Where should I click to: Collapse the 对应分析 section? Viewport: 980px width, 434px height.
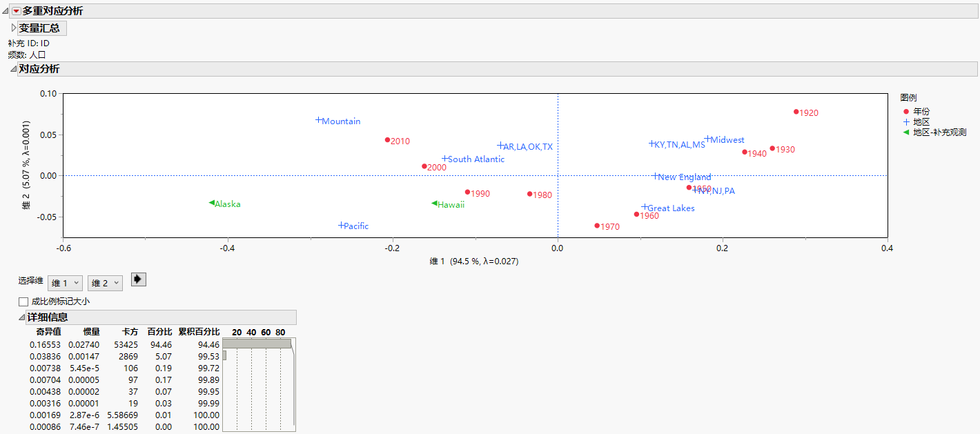click(13, 69)
